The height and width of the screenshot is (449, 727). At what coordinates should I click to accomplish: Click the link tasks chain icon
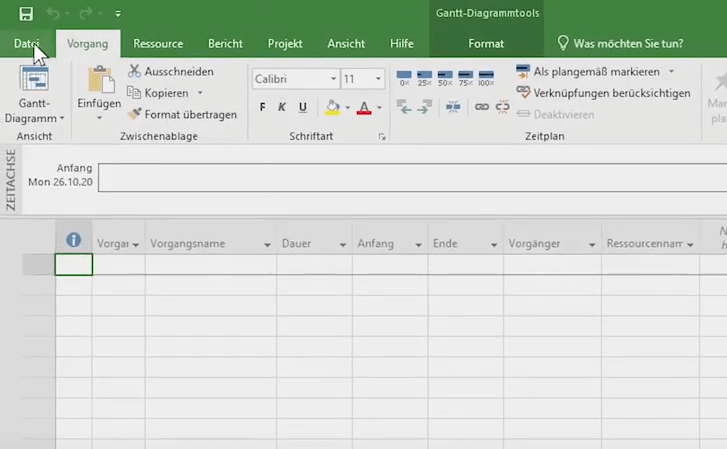pyautogui.click(x=482, y=107)
